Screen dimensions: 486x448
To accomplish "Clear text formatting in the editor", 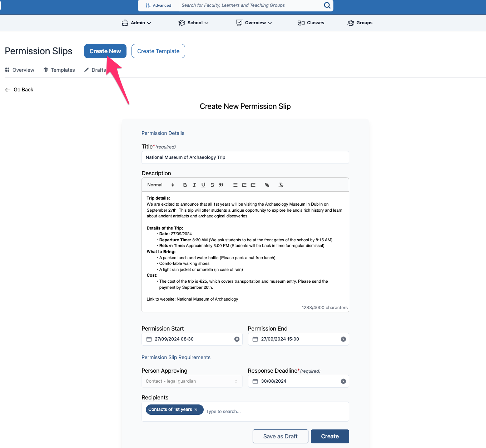I will click(281, 185).
